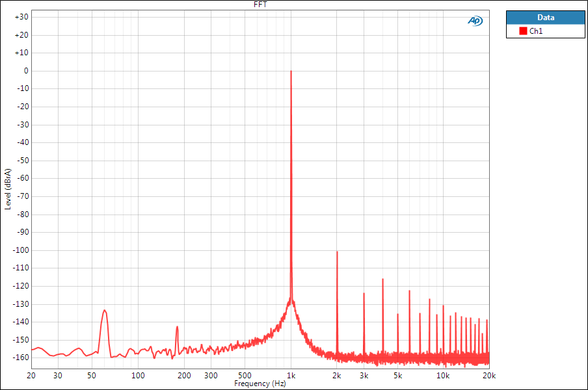Click the 20 frequency axis tick label
The image size is (588, 390).
click(x=31, y=376)
